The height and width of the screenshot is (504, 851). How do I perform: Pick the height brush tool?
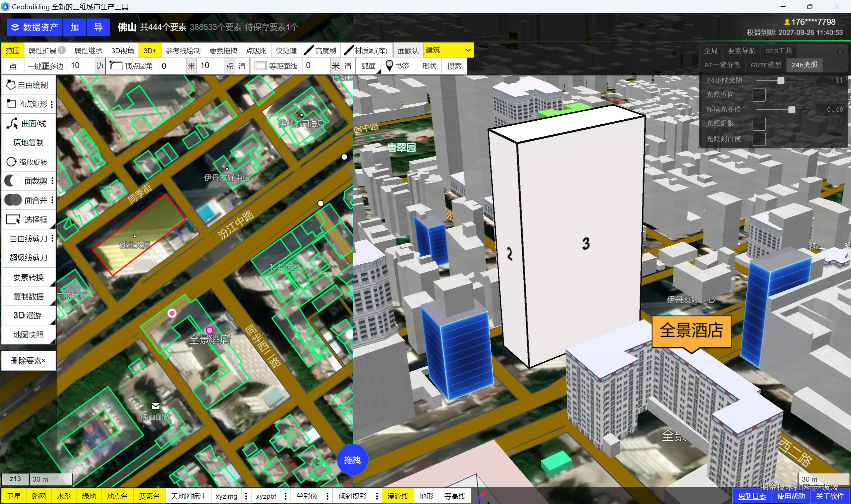pos(320,51)
